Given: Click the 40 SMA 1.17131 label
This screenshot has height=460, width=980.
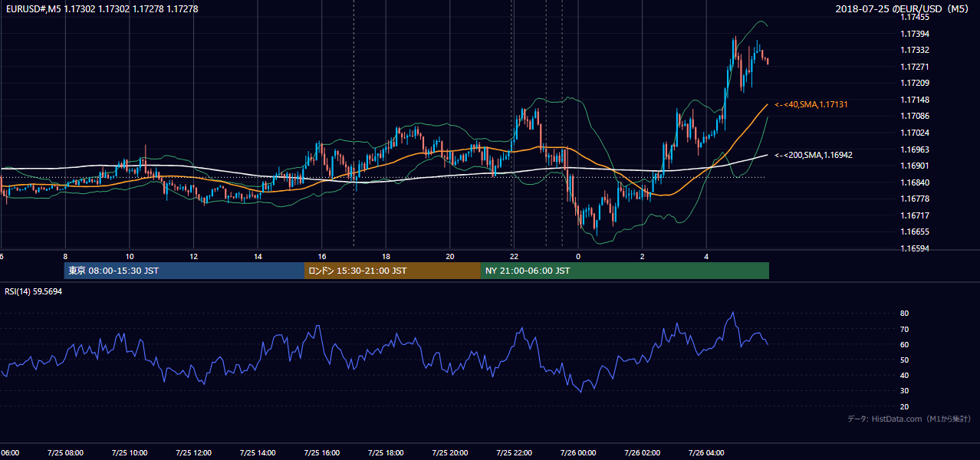Looking at the screenshot, I should coord(811,104).
